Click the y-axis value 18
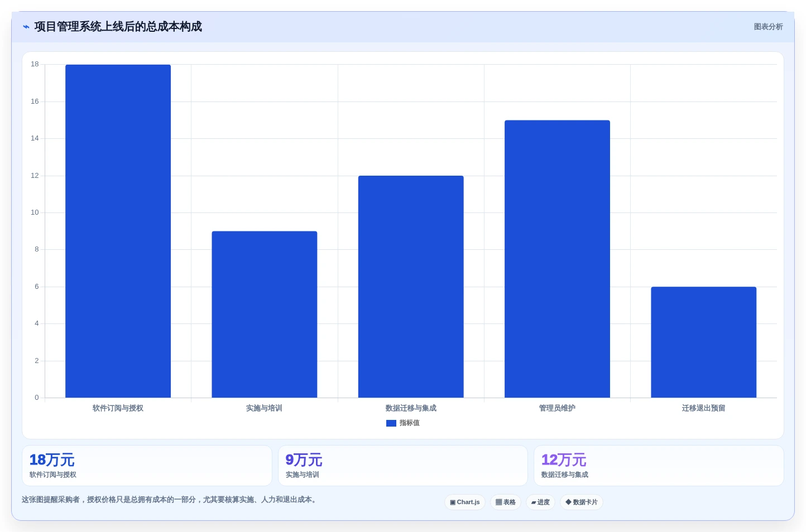Screen dimensions: 806x532 [35, 65]
